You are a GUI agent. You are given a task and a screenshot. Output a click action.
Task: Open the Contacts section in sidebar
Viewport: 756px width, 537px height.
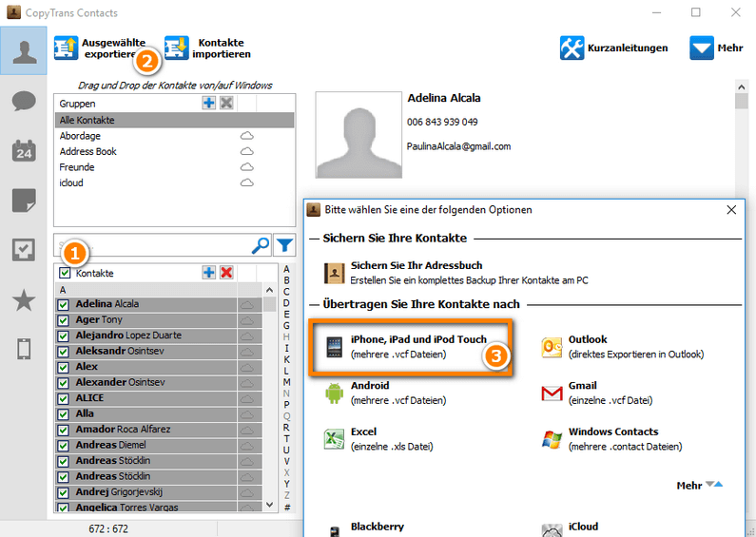pyautogui.click(x=24, y=51)
